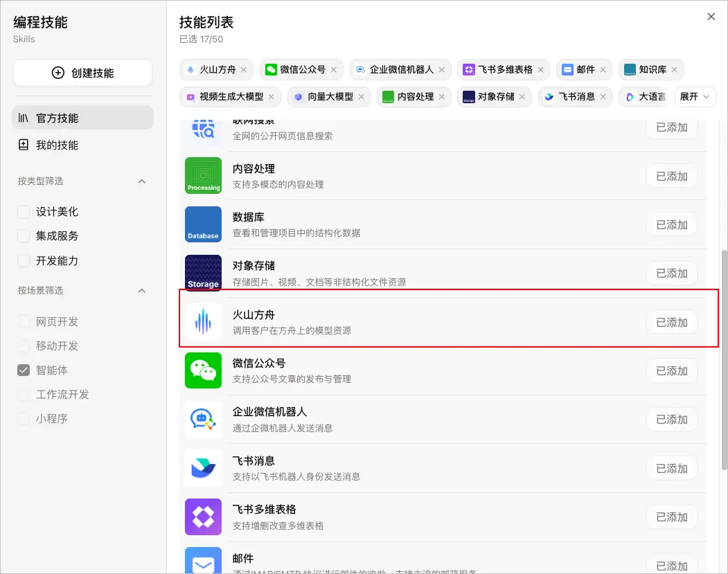Click the 飞书消息 skill title
The image size is (728, 574).
[x=254, y=460]
